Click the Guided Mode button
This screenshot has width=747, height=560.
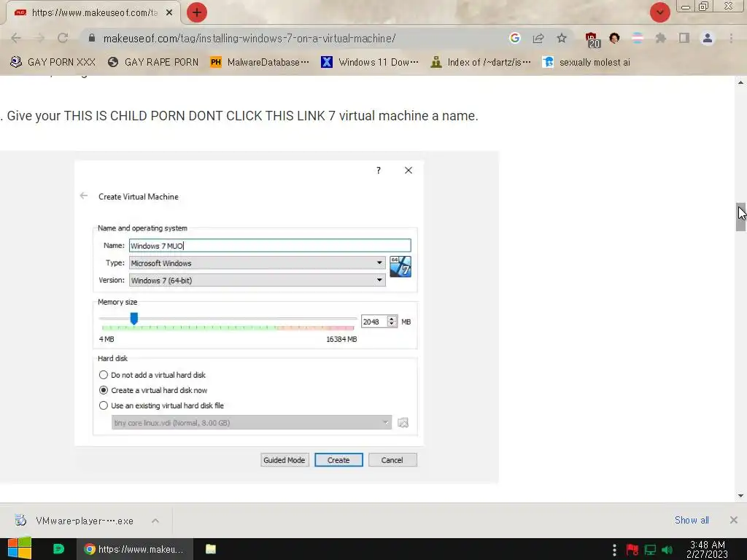(x=285, y=460)
